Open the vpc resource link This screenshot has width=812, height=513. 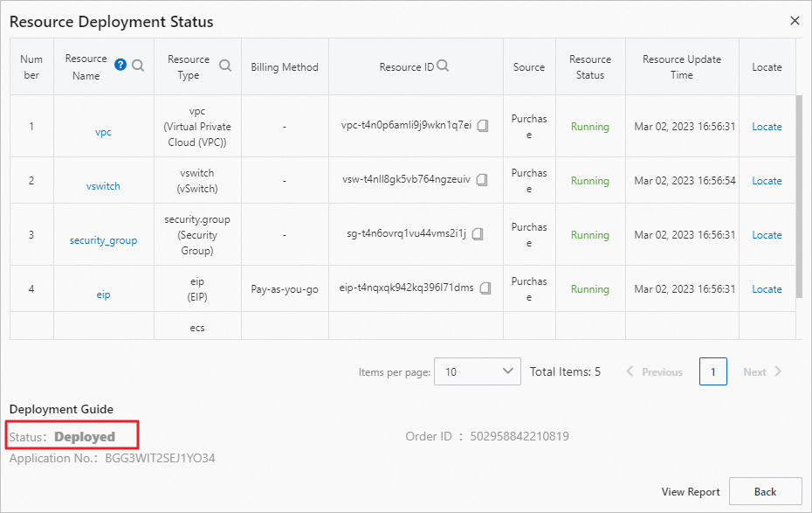(x=103, y=132)
